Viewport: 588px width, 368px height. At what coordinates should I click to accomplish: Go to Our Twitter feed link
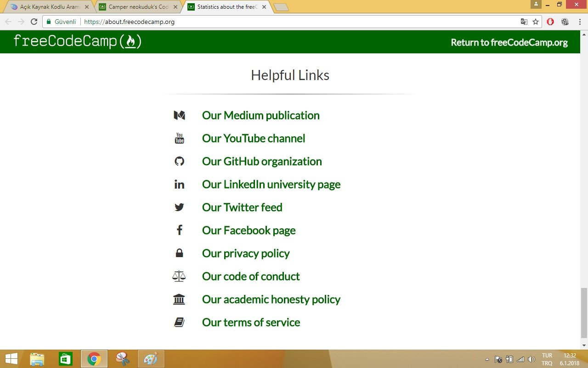(x=242, y=207)
